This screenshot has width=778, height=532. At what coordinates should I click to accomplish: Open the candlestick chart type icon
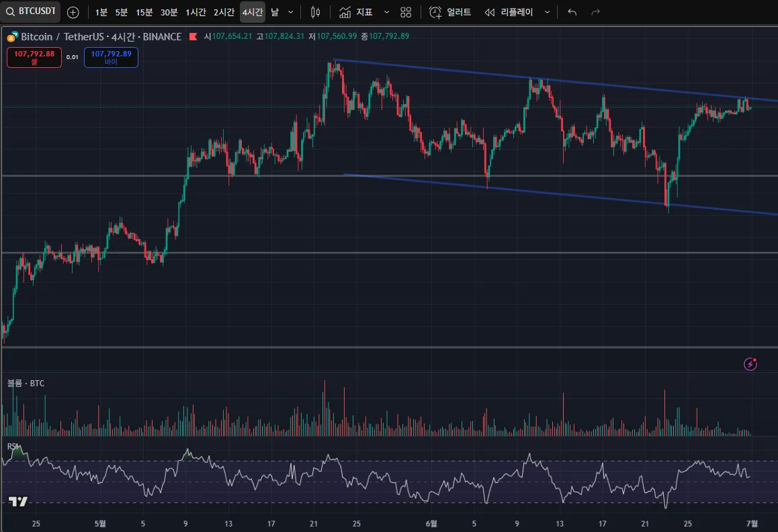[316, 12]
